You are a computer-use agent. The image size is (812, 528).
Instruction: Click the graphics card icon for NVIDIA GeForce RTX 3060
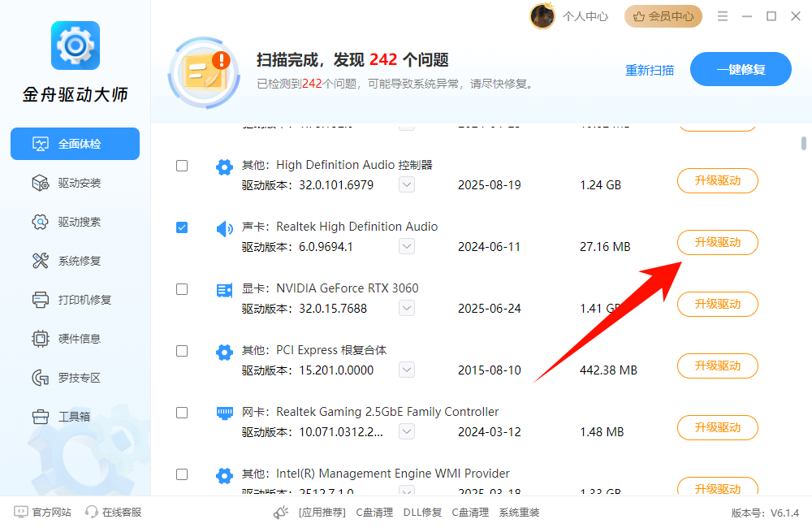[x=224, y=290]
